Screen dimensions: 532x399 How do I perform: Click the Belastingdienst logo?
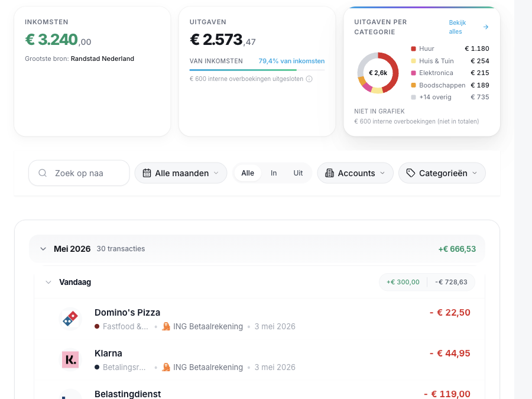(x=70, y=395)
